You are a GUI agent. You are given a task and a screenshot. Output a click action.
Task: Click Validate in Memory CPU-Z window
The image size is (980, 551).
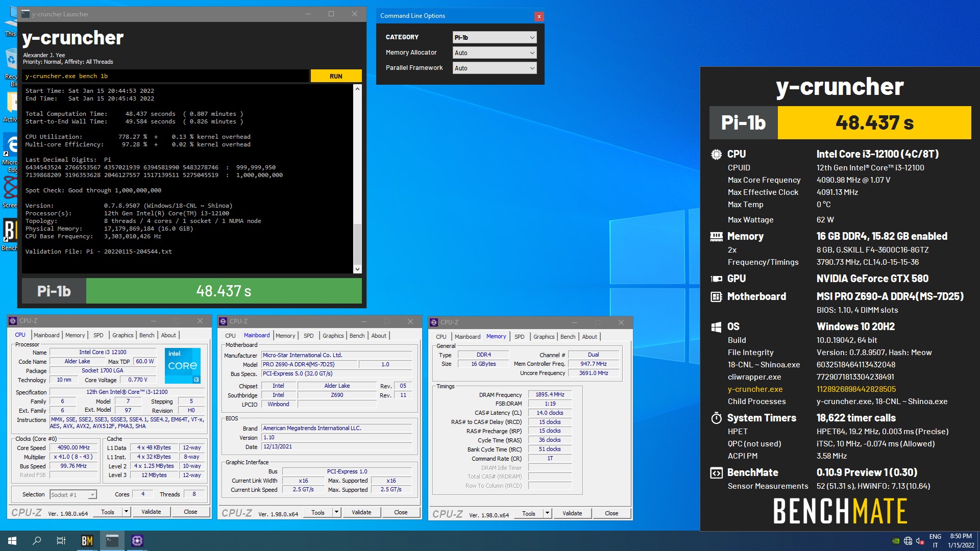[572, 513]
